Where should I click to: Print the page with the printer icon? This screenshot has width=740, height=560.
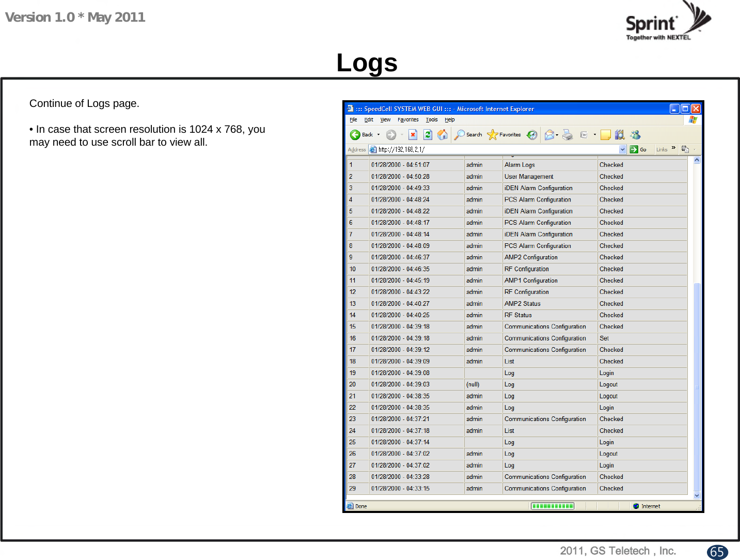click(x=568, y=135)
